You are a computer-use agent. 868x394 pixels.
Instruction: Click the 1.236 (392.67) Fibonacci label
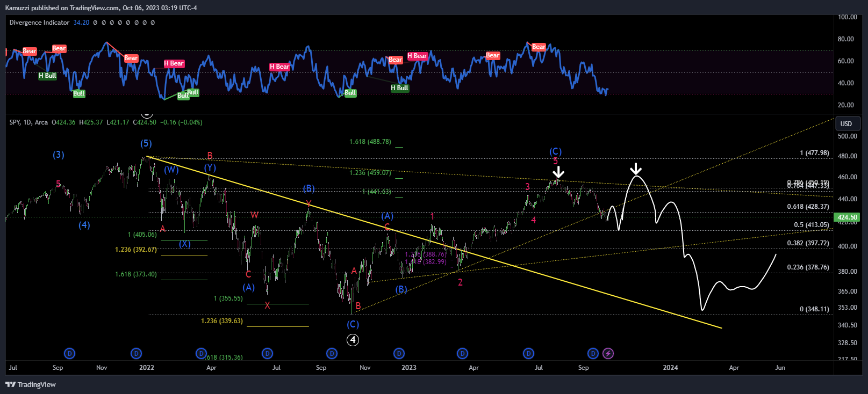click(x=136, y=250)
